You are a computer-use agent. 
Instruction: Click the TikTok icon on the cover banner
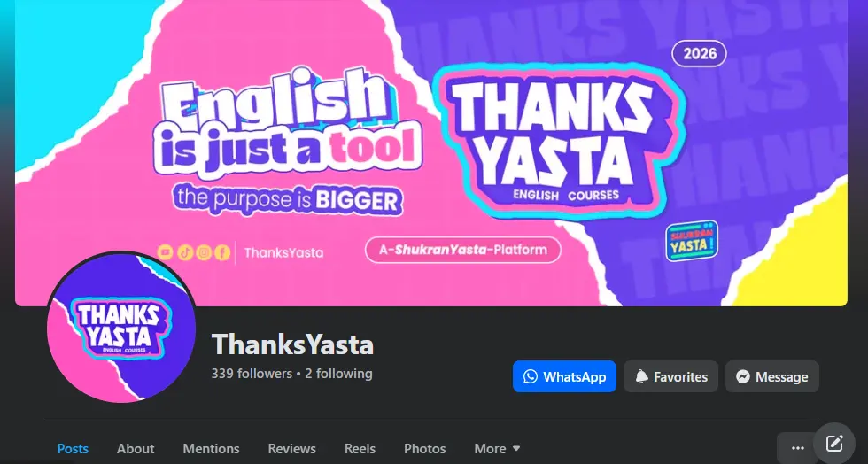(185, 252)
